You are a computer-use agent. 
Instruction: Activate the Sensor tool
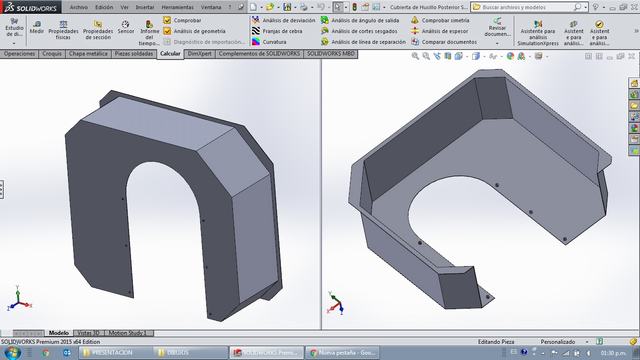coord(126,27)
